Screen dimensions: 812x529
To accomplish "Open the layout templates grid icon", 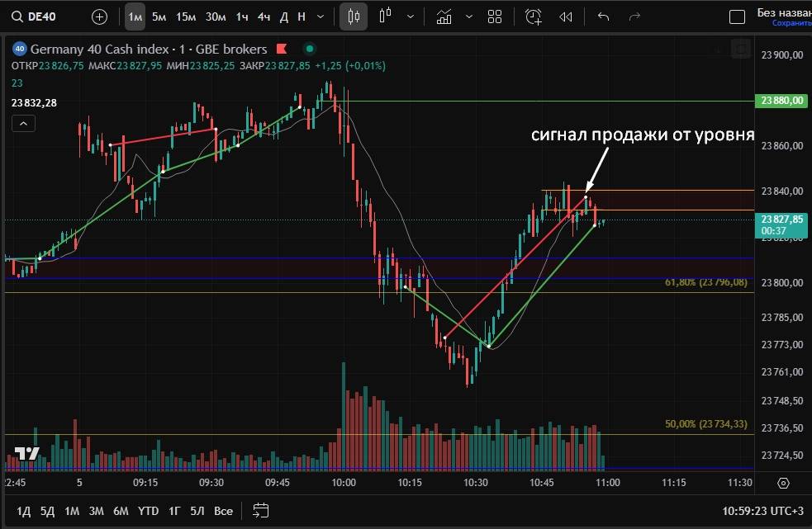I will [495, 17].
